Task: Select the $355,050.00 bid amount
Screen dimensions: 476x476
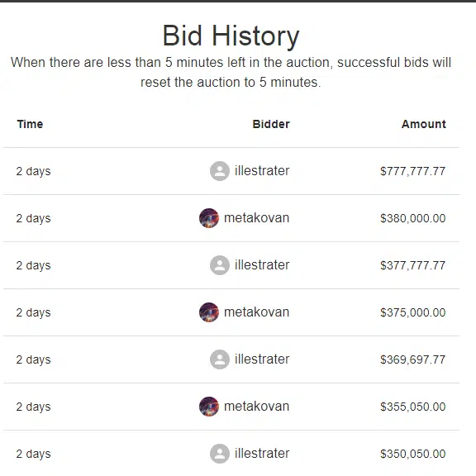Action: [x=413, y=407]
